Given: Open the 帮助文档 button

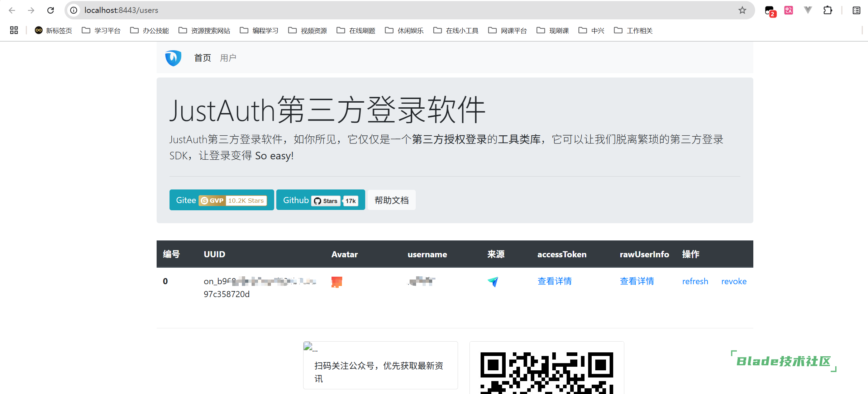Looking at the screenshot, I should [x=392, y=200].
